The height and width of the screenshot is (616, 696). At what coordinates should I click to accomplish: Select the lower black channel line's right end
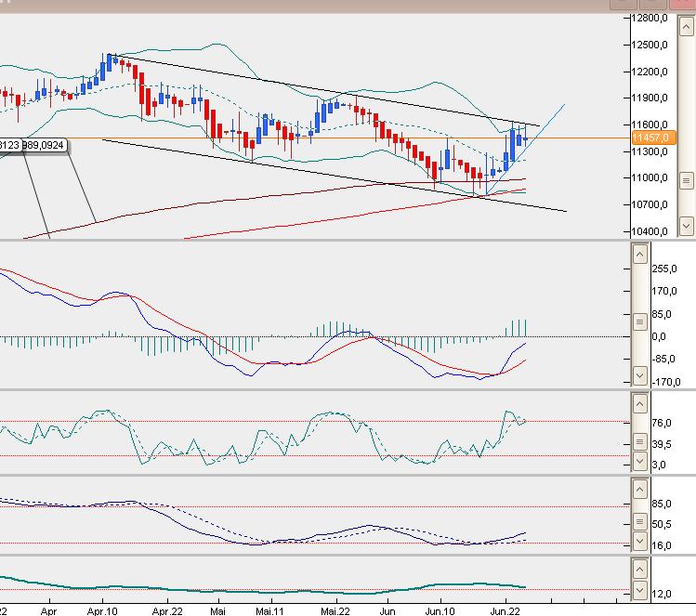click(x=566, y=211)
